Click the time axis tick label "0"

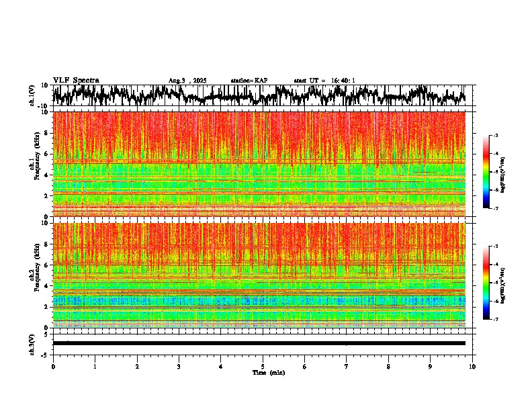(x=53, y=367)
